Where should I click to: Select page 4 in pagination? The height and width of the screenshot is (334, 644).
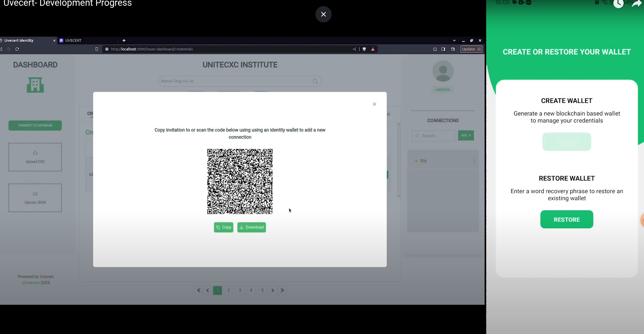tap(251, 291)
